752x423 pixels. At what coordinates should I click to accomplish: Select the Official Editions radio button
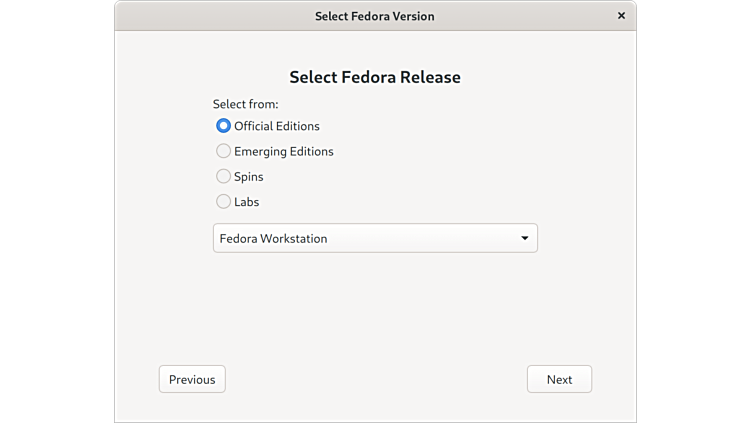pyautogui.click(x=223, y=126)
